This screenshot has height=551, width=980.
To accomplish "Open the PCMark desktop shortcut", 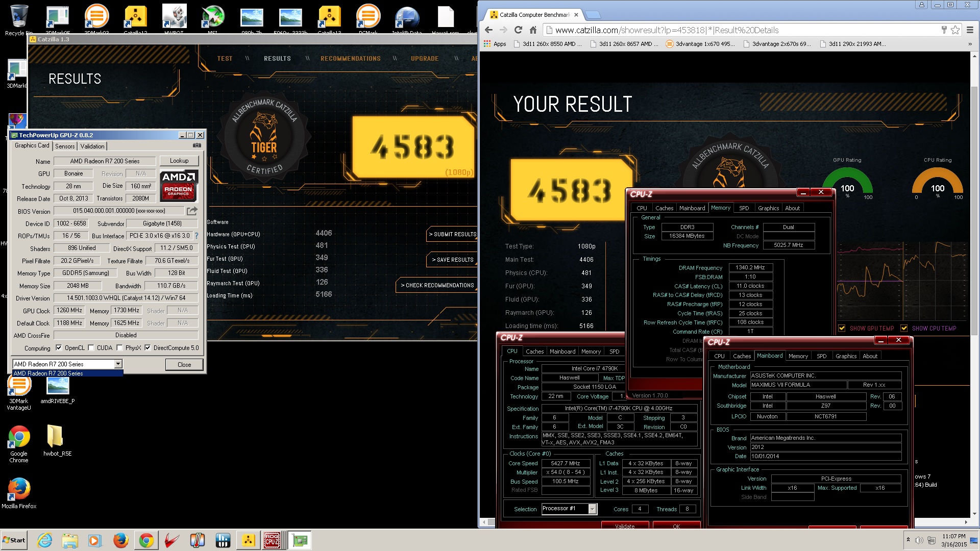I will pos(369,18).
